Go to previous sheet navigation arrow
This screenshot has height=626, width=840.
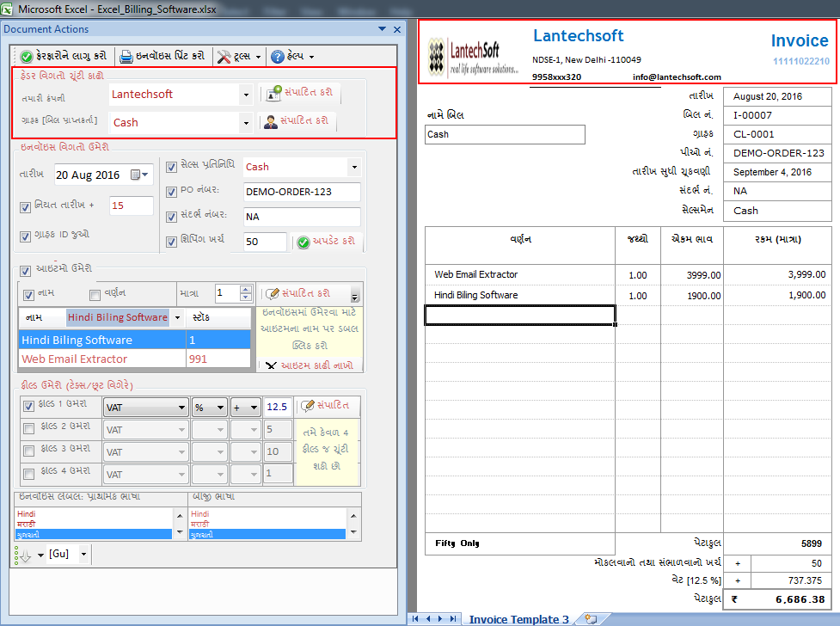click(428, 618)
